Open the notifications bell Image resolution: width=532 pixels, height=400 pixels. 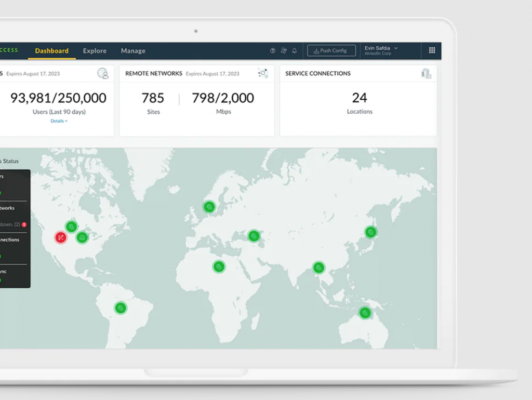point(295,51)
